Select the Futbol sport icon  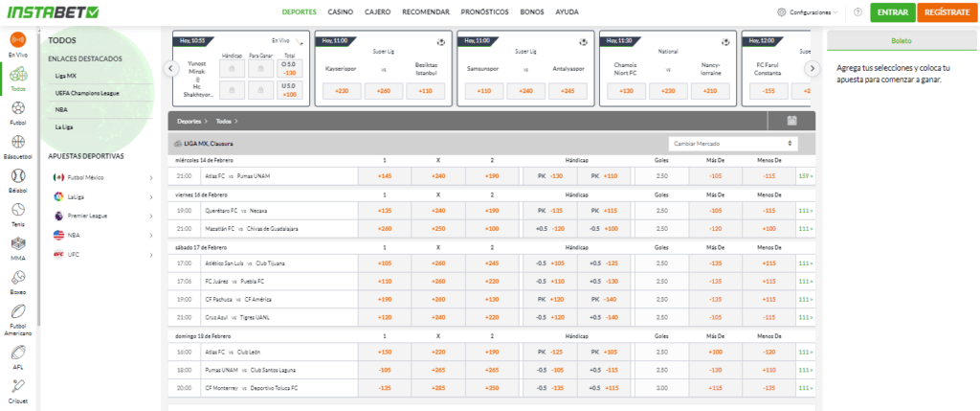(x=17, y=111)
